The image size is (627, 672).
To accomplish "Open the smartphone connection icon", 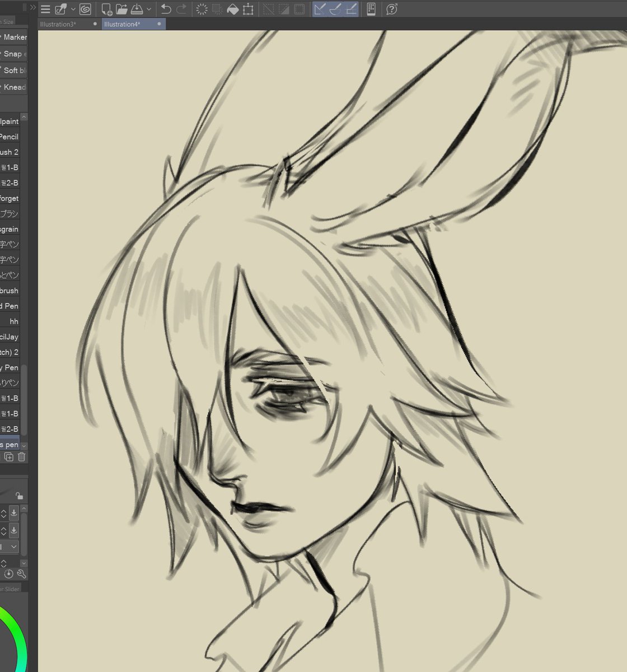I will point(371,9).
